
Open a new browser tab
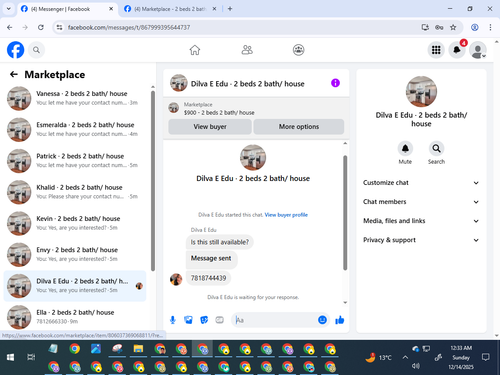[230, 9]
